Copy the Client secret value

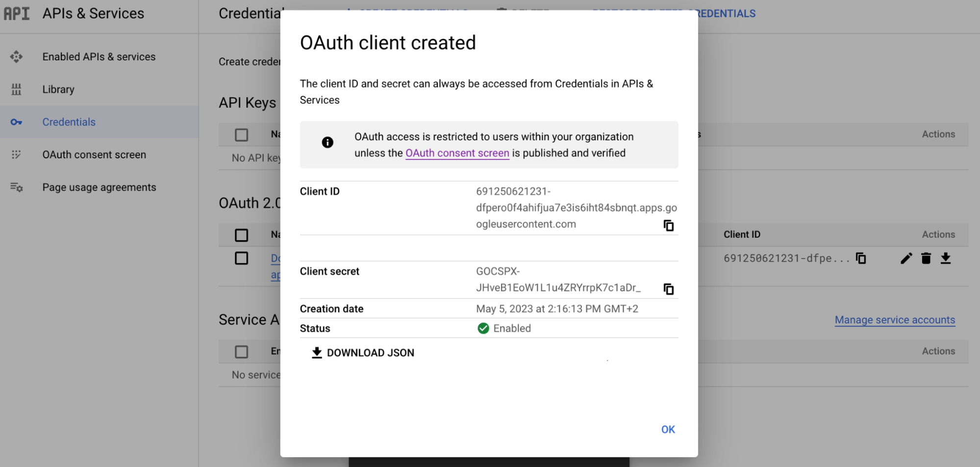(x=668, y=289)
